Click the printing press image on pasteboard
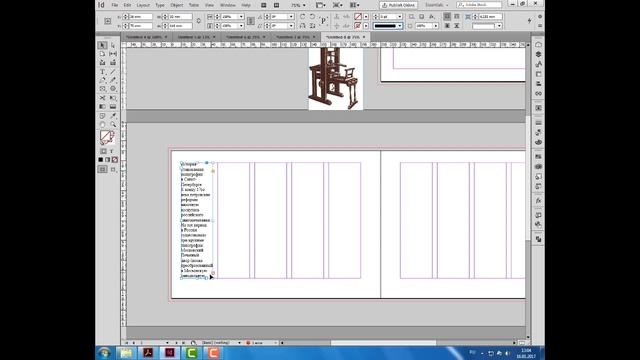The image size is (640, 360). pyautogui.click(x=336, y=79)
